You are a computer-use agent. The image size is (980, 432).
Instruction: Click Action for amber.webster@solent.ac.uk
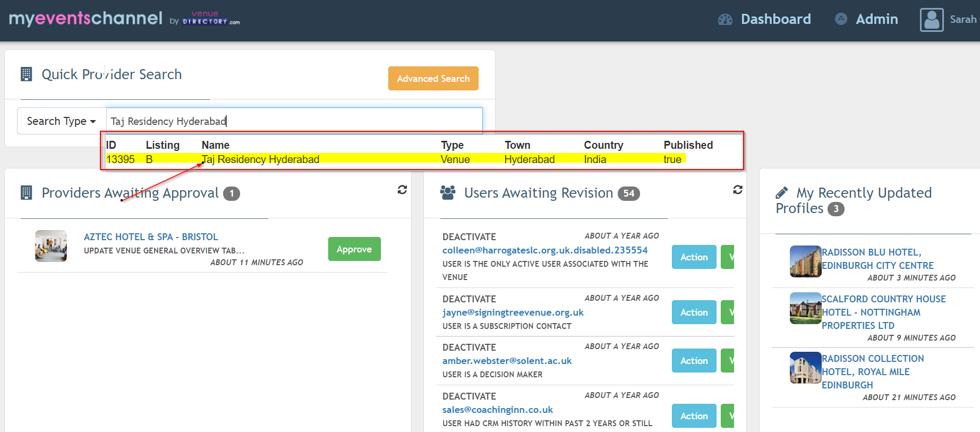coord(694,361)
